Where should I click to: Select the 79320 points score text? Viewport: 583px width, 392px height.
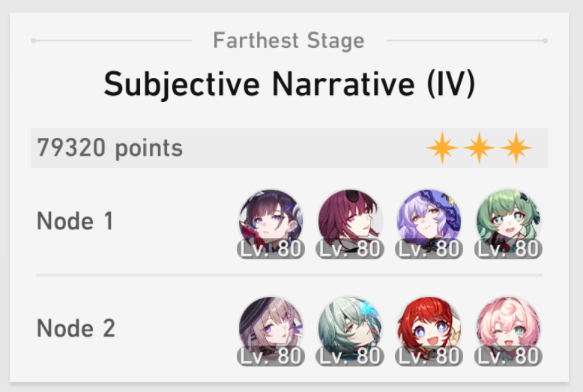click(x=109, y=148)
